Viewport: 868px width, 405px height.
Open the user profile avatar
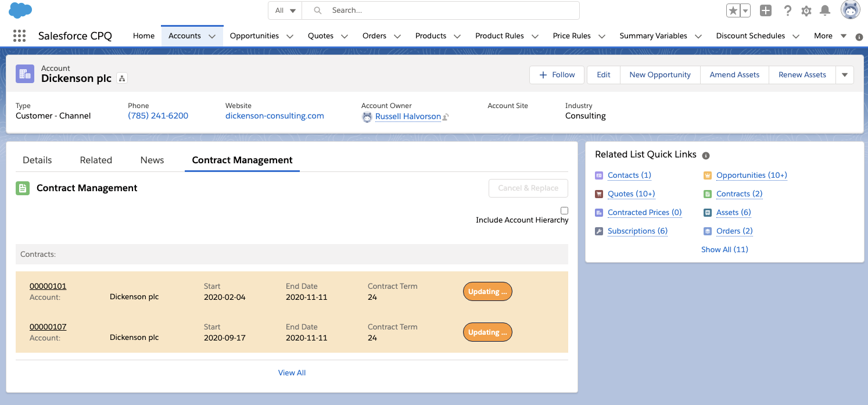(850, 10)
